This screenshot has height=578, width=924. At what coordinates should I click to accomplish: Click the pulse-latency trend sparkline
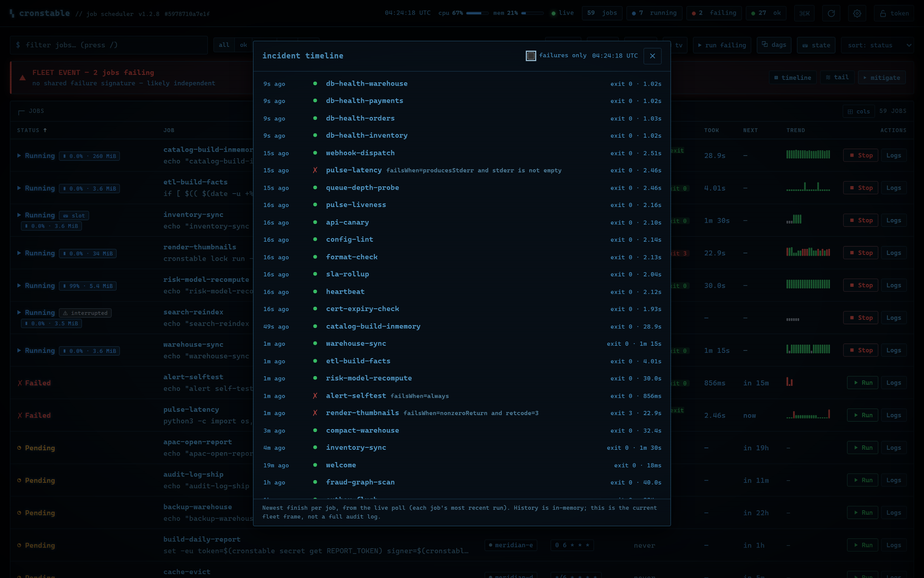point(808,415)
